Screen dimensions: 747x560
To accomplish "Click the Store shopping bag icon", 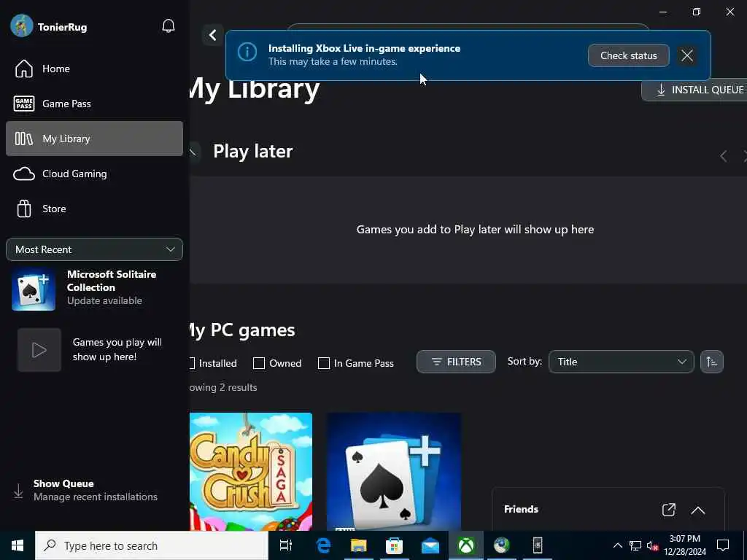I will pyautogui.click(x=24, y=209).
